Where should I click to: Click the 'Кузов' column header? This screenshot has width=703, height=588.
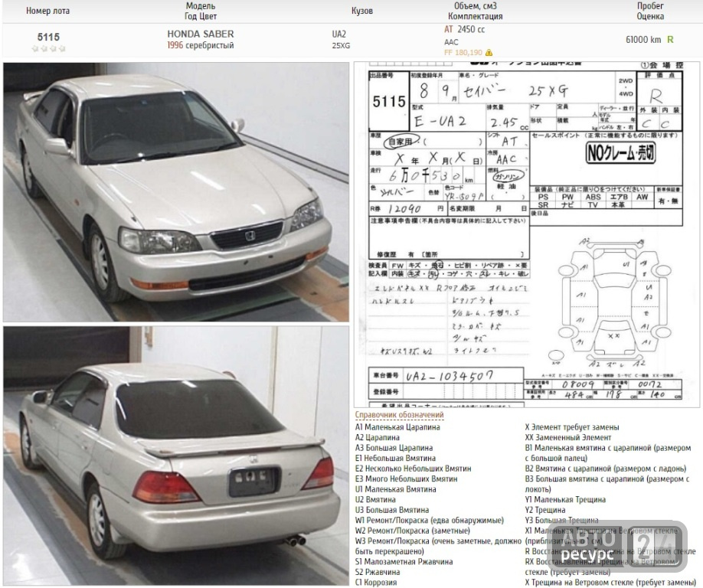pos(362,11)
